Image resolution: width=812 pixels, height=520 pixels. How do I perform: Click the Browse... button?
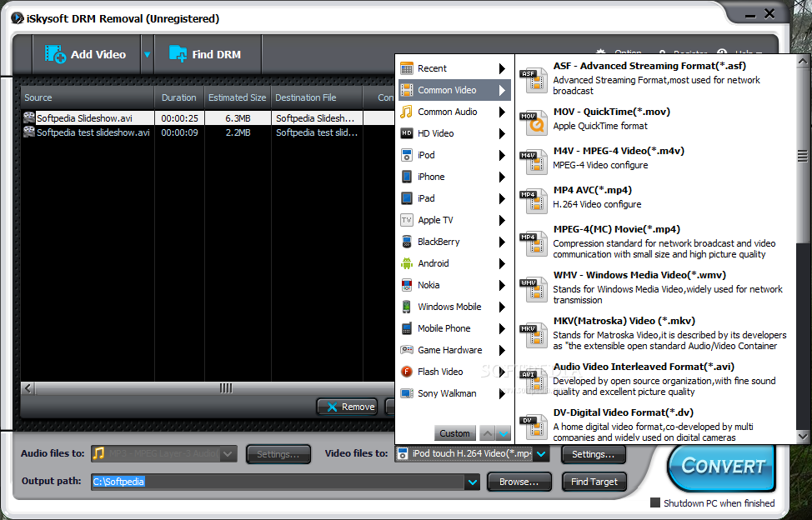pos(519,482)
